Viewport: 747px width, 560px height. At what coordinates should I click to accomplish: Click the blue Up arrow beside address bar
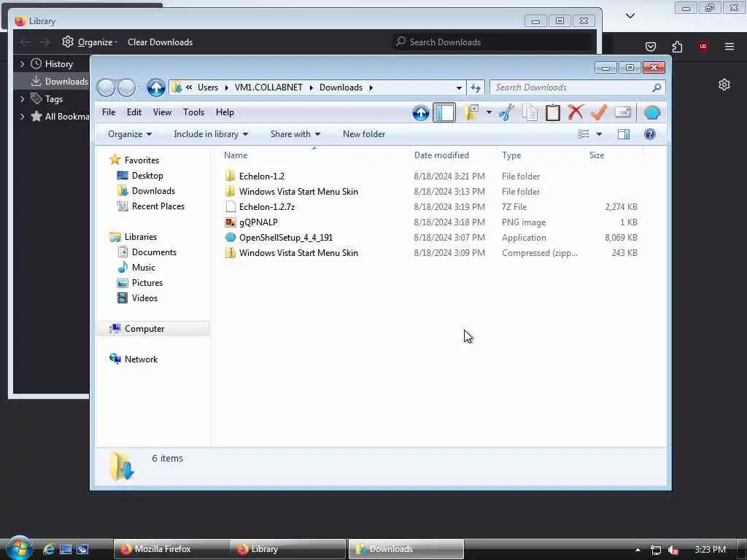click(x=156, y=87)
